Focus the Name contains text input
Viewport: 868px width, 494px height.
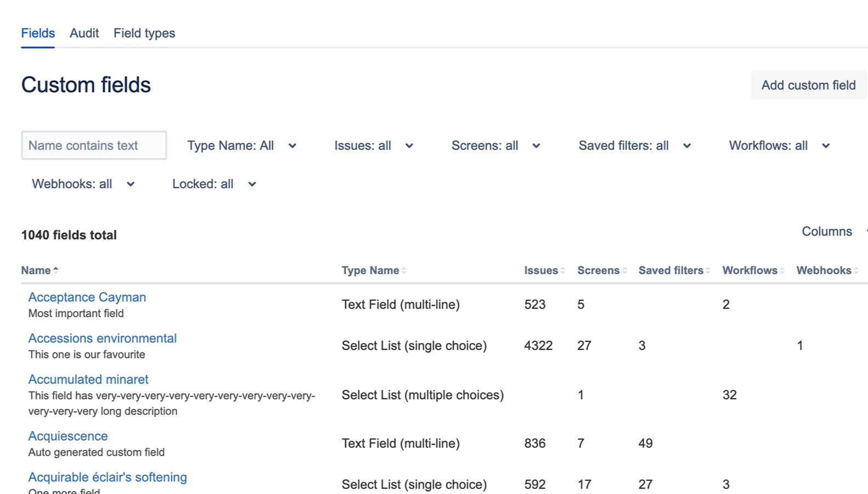(94, 145)
